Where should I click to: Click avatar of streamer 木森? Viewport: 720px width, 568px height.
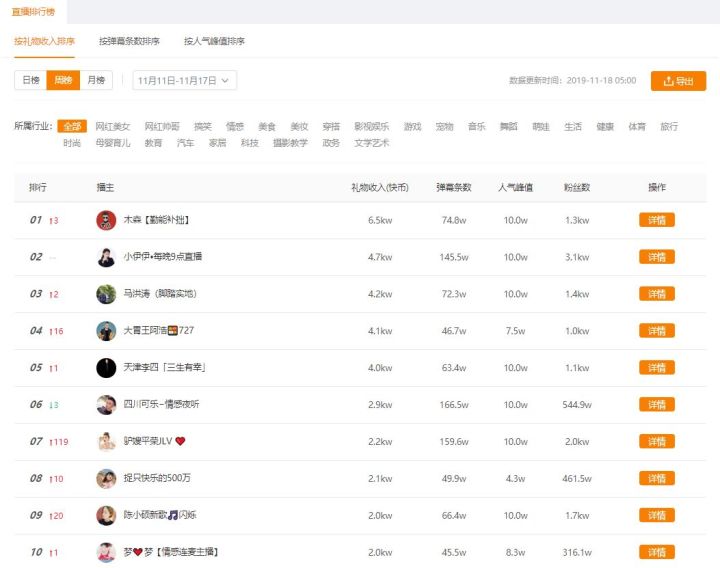(106, 220)
